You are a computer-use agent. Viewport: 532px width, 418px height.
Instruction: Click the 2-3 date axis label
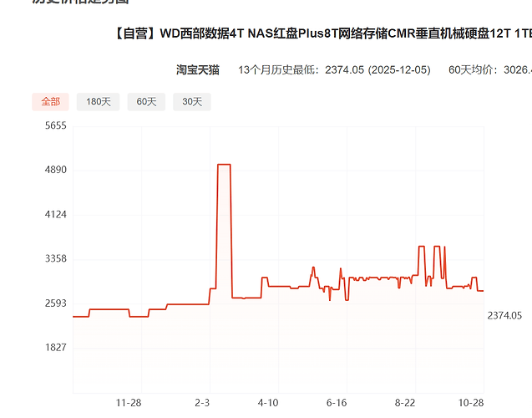coord(202,403)
